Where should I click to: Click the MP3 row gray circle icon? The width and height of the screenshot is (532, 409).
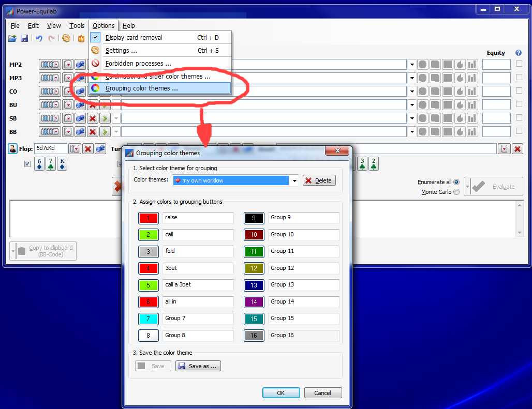point(422,78)
